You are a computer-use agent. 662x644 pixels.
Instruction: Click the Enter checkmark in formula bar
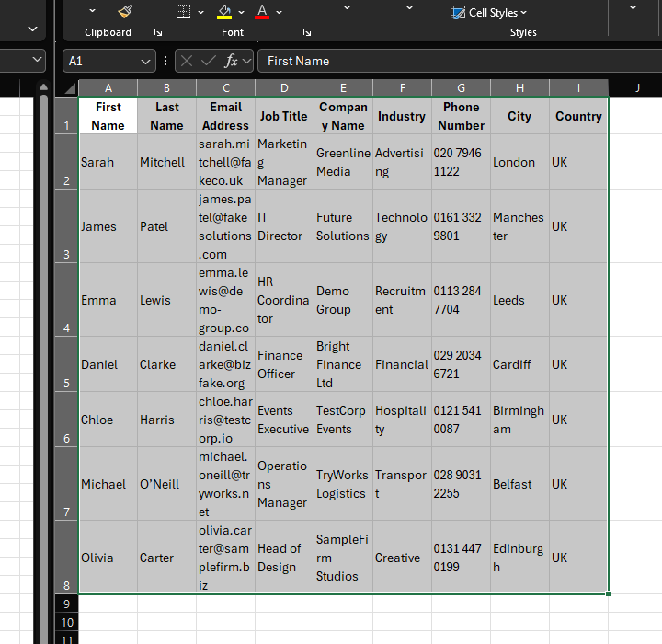209,61
